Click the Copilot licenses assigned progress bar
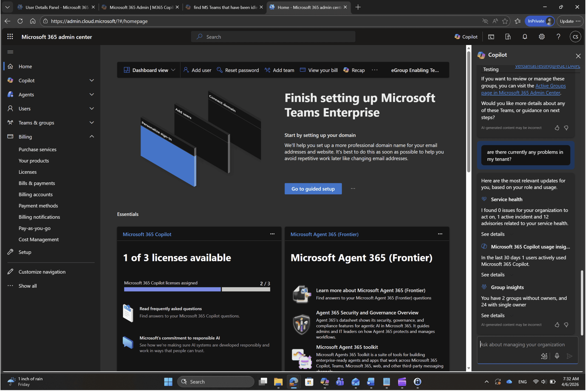This screenshot has width=588, height=391. pyautogui.click(x=197, y=289)
